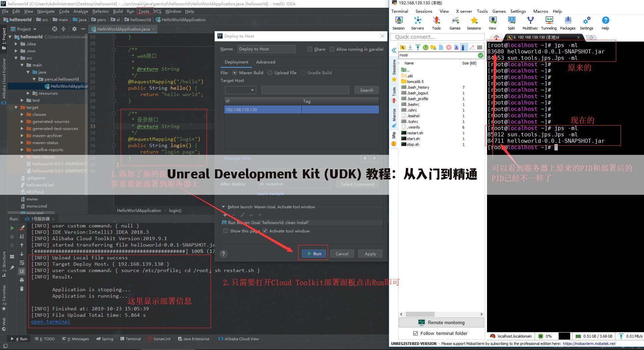Click the Tunneling toolbar icon
Screen dimensions: 644x350
pos(549,23)
